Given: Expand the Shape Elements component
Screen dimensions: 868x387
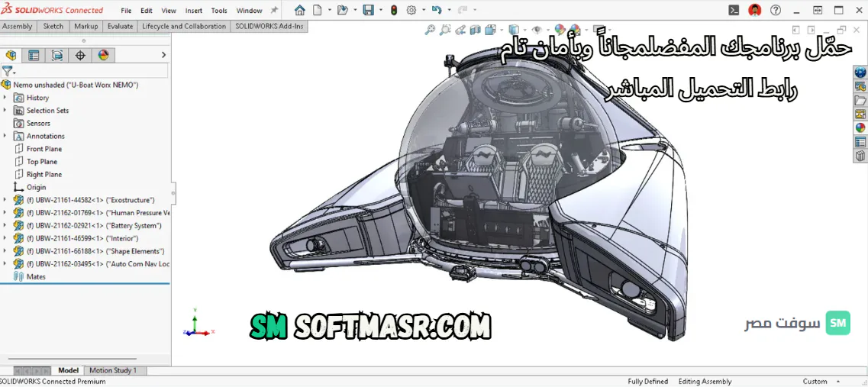Looking at the screenshot, I should [5, 251].
